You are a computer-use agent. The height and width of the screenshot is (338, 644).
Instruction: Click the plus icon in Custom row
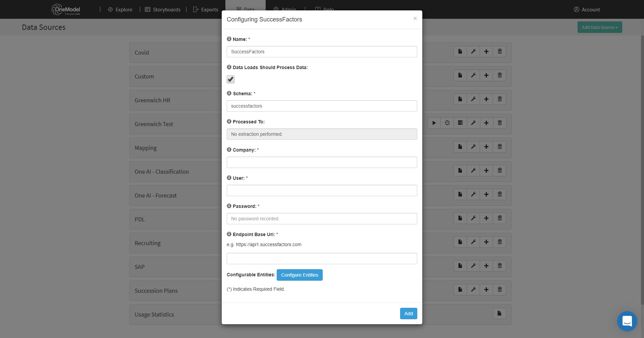pos(486,75)
